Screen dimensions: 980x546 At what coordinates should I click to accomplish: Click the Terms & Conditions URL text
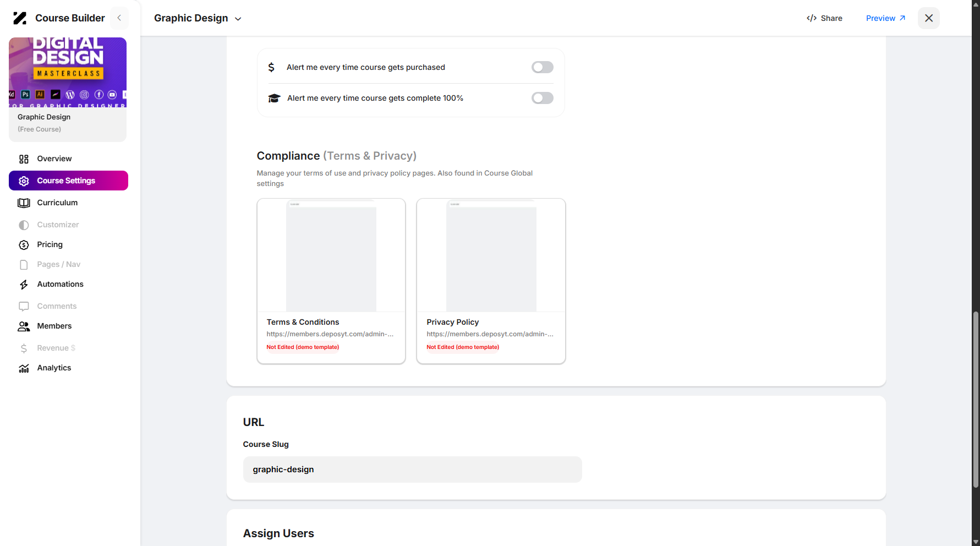coord(330,334)
